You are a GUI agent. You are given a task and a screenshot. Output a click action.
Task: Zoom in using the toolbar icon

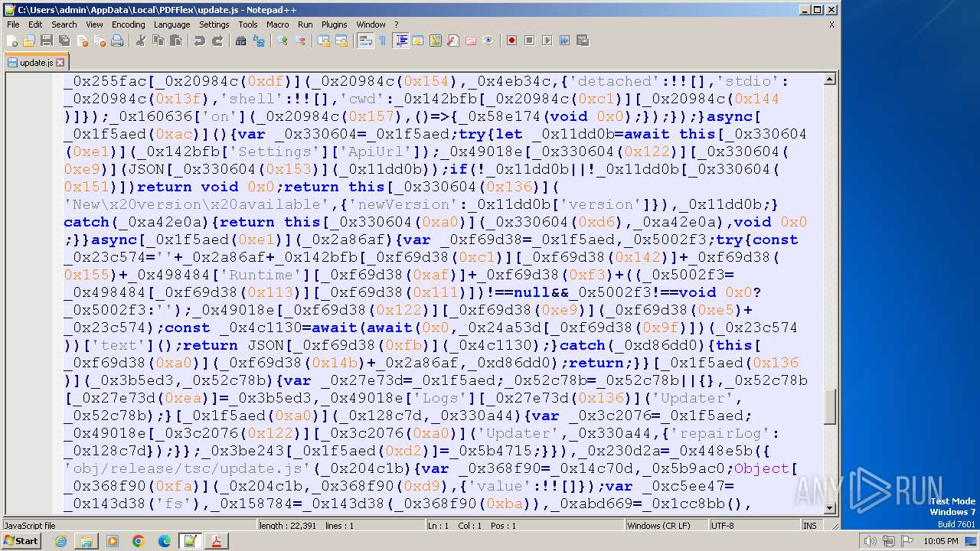[283, 41]
